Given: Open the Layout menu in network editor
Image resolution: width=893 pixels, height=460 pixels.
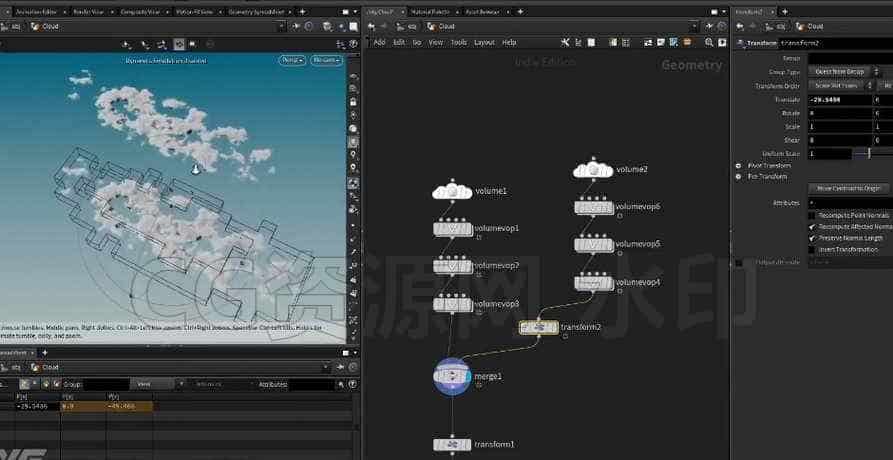Looking at the screenshot, I should pos(484,43).
